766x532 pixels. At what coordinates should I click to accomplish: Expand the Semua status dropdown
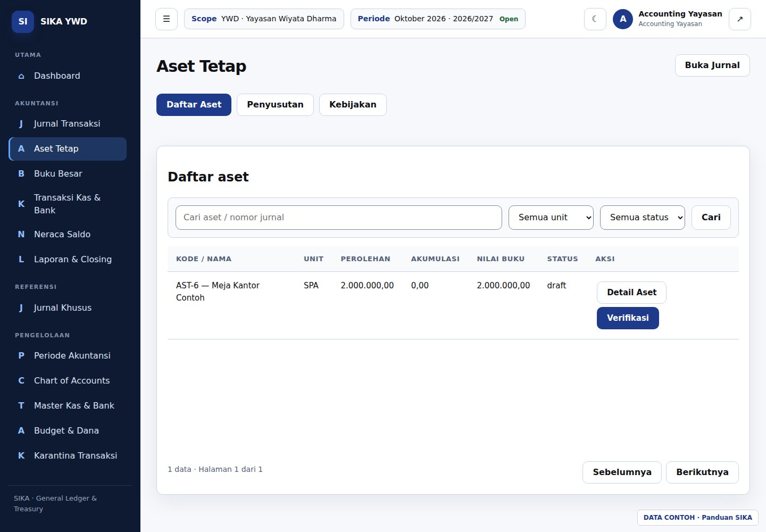click(x=643, y=218)
